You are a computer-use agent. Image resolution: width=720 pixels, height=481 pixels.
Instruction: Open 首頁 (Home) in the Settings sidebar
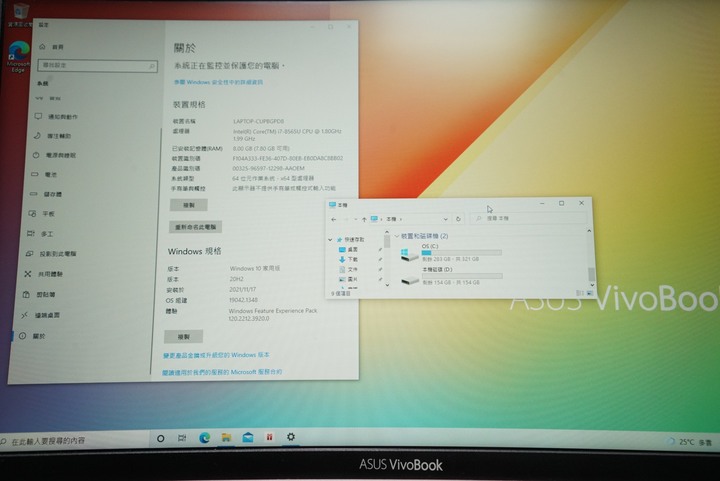tap(52, 47)
